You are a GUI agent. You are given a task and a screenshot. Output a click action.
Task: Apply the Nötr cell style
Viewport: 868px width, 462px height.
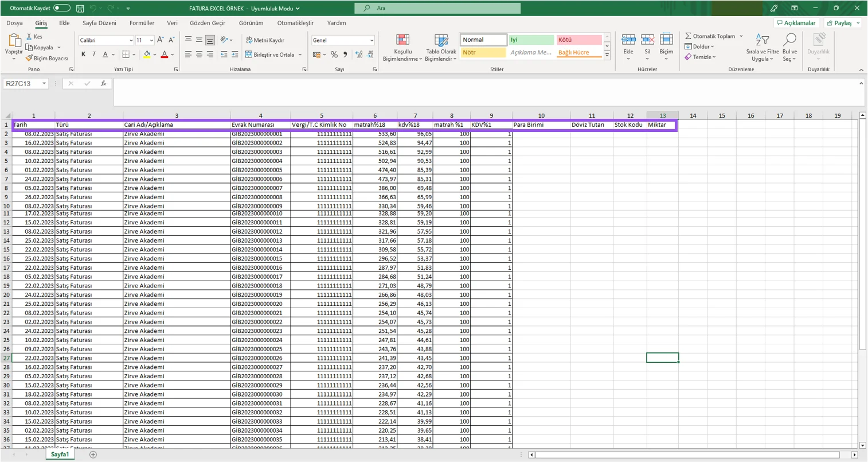point(484,52)
